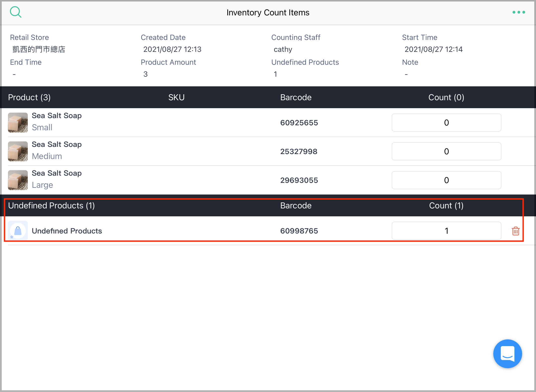Screen dimensions: 536x392
Task: Select barcode 60925655
Action: pos(299,123)
